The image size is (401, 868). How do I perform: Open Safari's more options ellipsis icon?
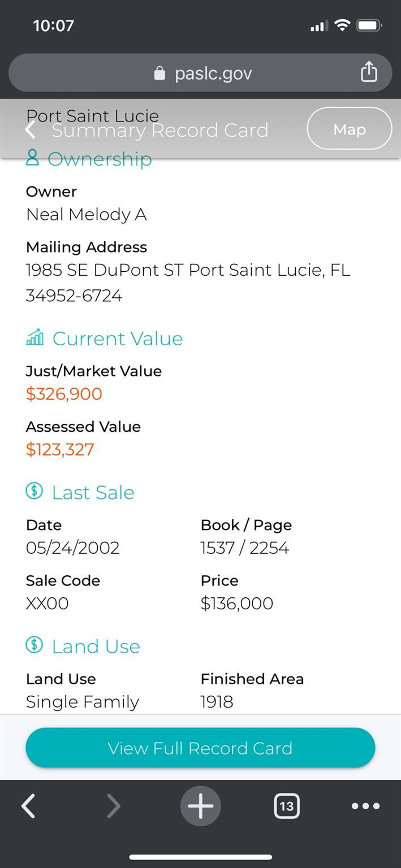(x=365, y=806)
